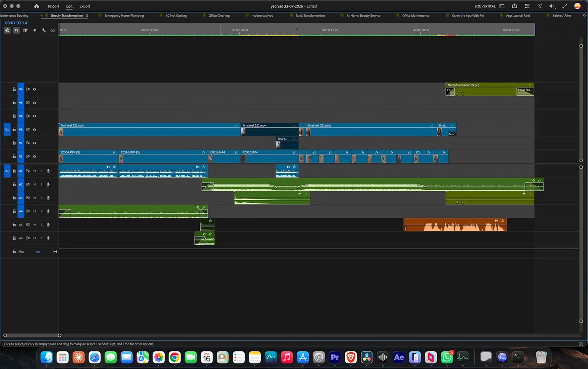Close the Beauty Transformation tab
The height and width of the screenshot is (369, 588).
coord(42,16)
